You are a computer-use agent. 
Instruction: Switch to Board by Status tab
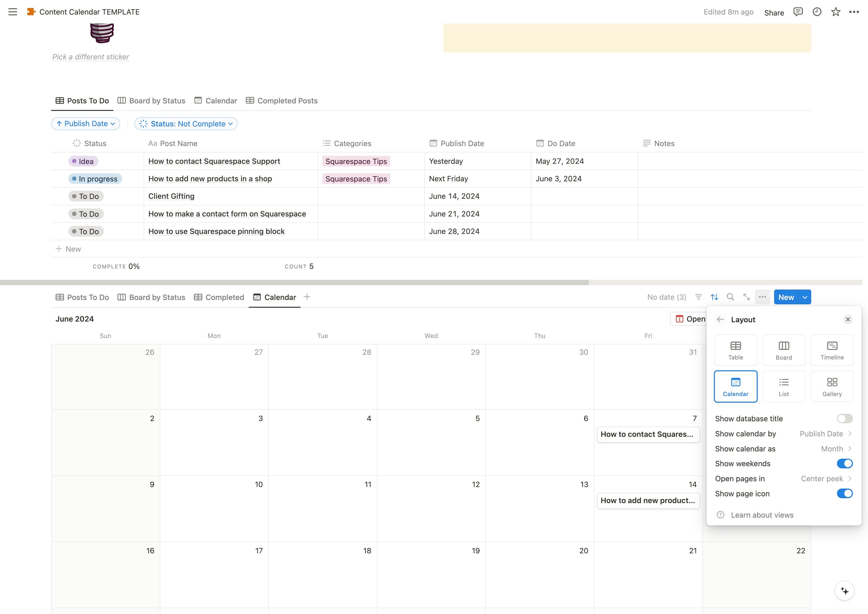click(x=151, y=101)
